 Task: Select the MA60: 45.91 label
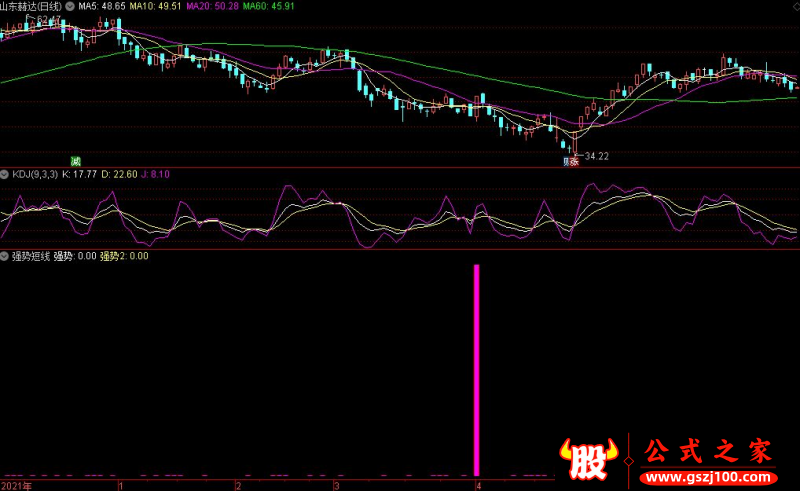coord(268,7)
